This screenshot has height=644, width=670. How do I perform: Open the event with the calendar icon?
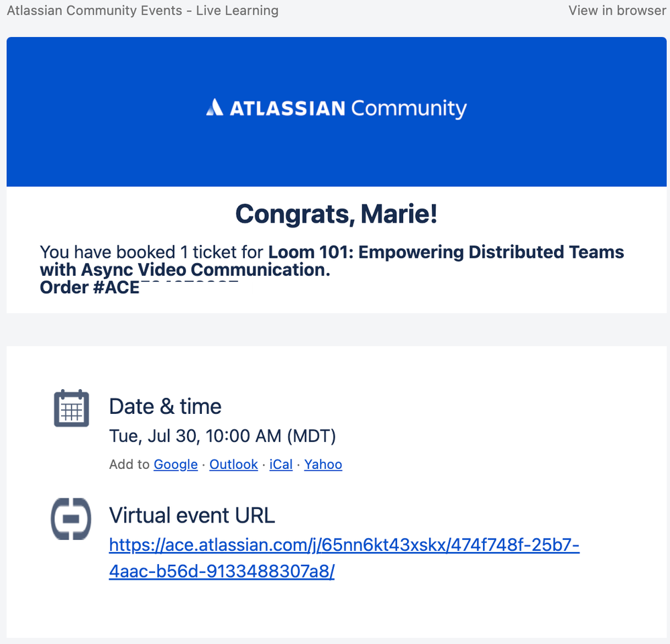70,407
